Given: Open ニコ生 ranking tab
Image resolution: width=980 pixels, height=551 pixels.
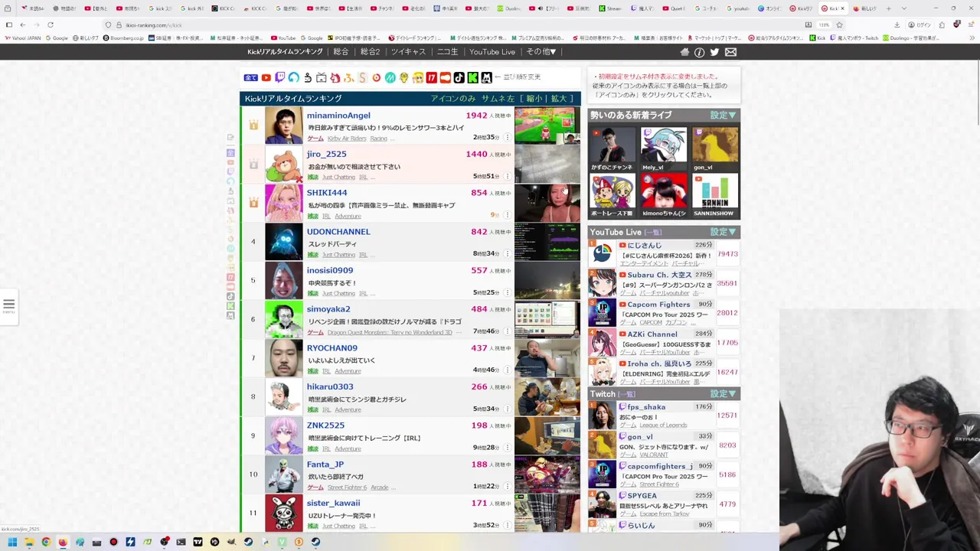Looking at the screenshot, I should [x=447, y=52].
